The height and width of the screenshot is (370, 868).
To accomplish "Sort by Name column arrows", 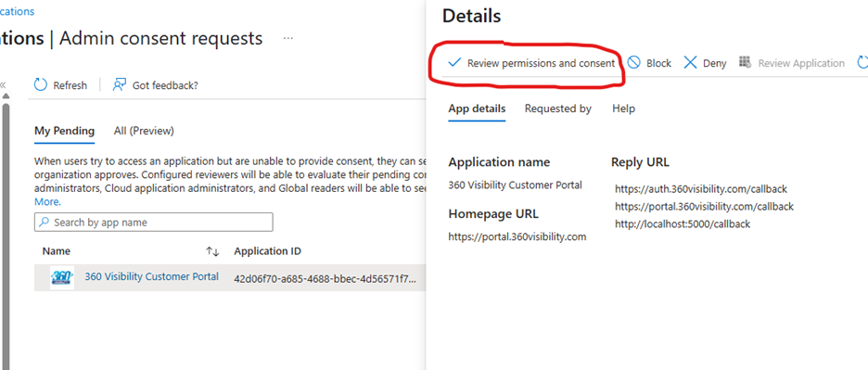I will coord(212,251).
